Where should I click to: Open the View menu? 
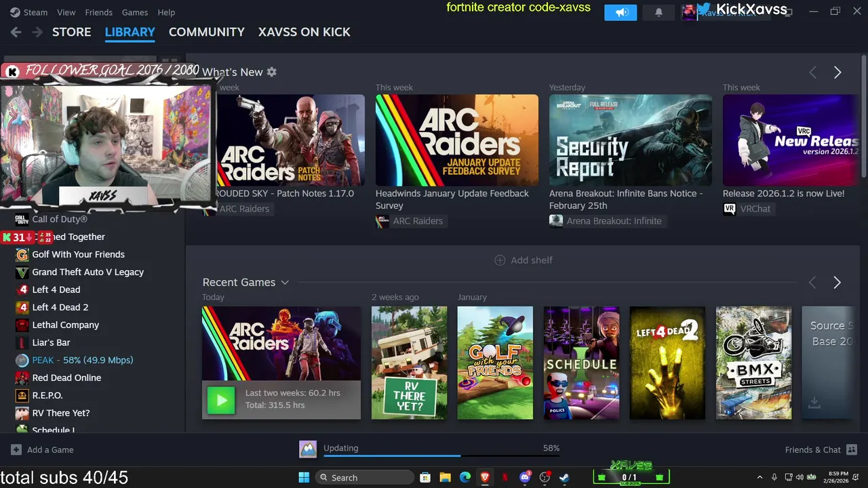point(66,12)
